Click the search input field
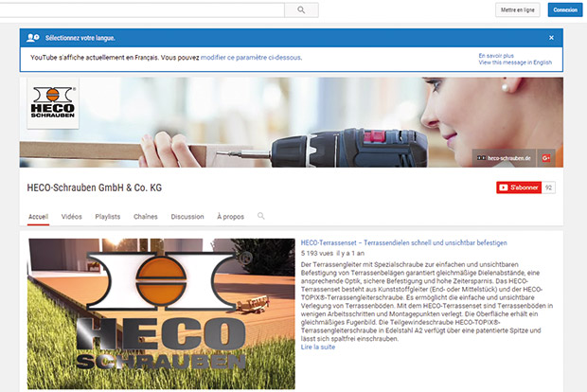The width and height of the screenshot is (587, 392). 141,10
